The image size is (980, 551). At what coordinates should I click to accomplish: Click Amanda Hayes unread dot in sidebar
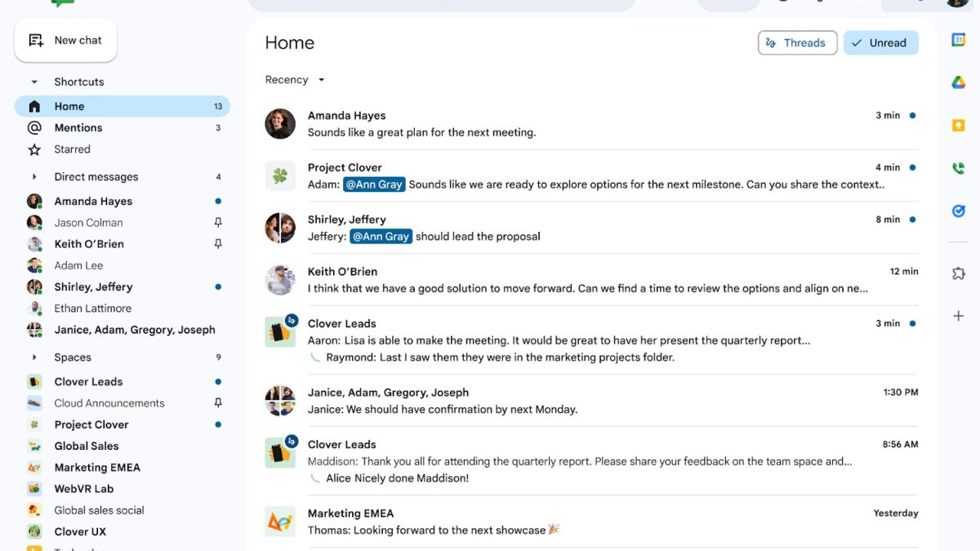pyautogui.click(x=218, y=201)
